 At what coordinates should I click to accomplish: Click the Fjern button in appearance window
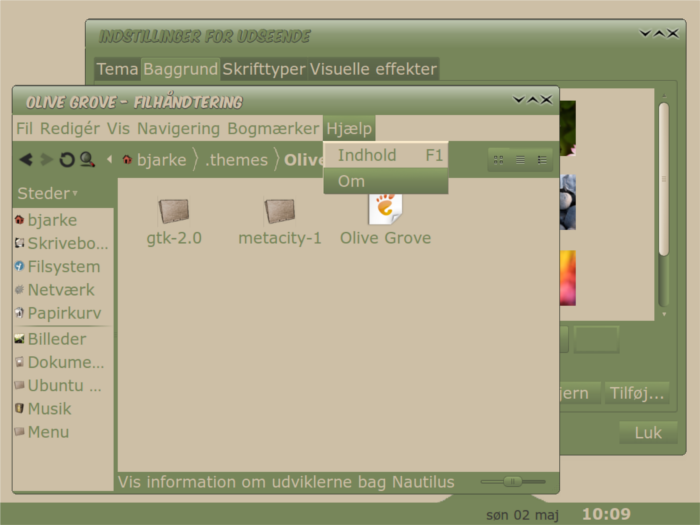pos(579,393)
